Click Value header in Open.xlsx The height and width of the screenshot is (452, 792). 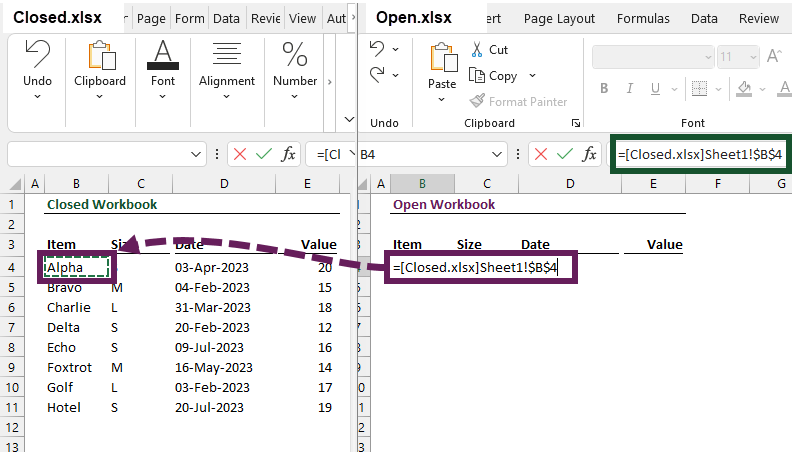(665, 245)
